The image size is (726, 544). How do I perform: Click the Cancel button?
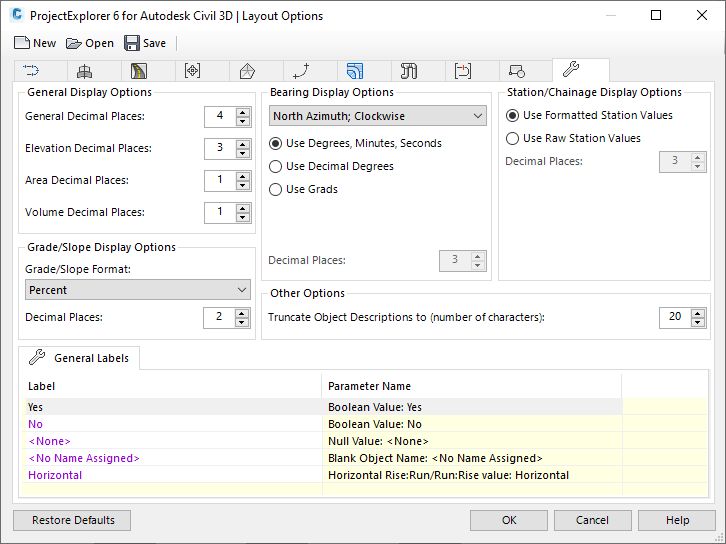click(x=593, y=520)
